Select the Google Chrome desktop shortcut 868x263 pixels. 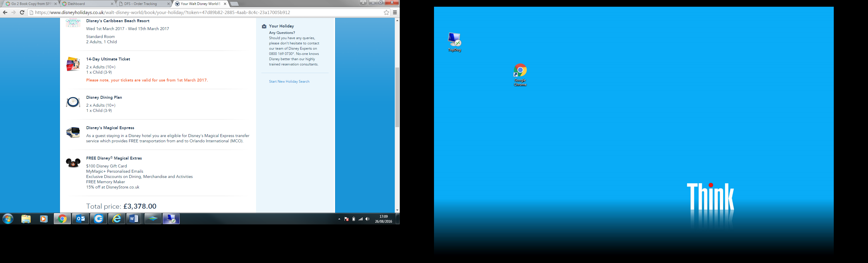point(520,75)
